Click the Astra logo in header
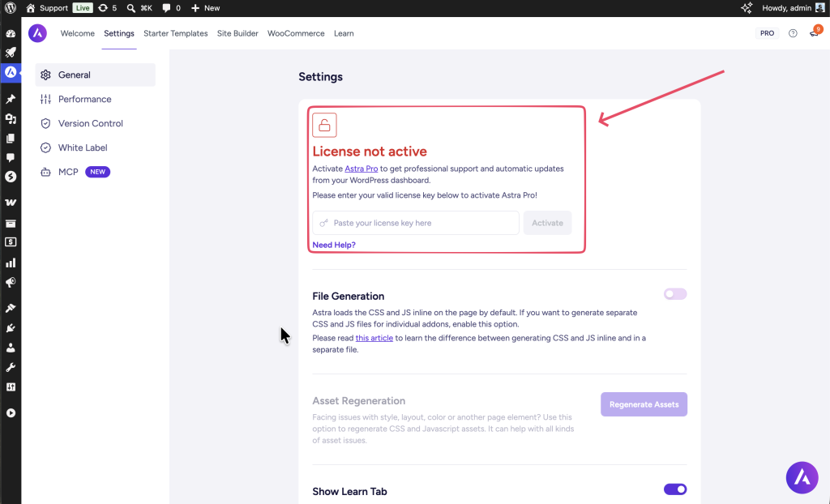The image size is (830, 504). pos(37,33)
